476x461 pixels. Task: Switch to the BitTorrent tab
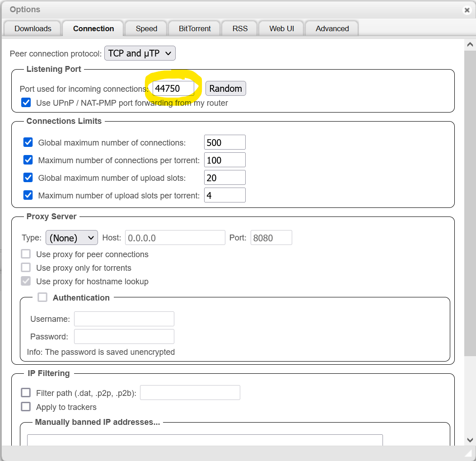coord(194,28)
